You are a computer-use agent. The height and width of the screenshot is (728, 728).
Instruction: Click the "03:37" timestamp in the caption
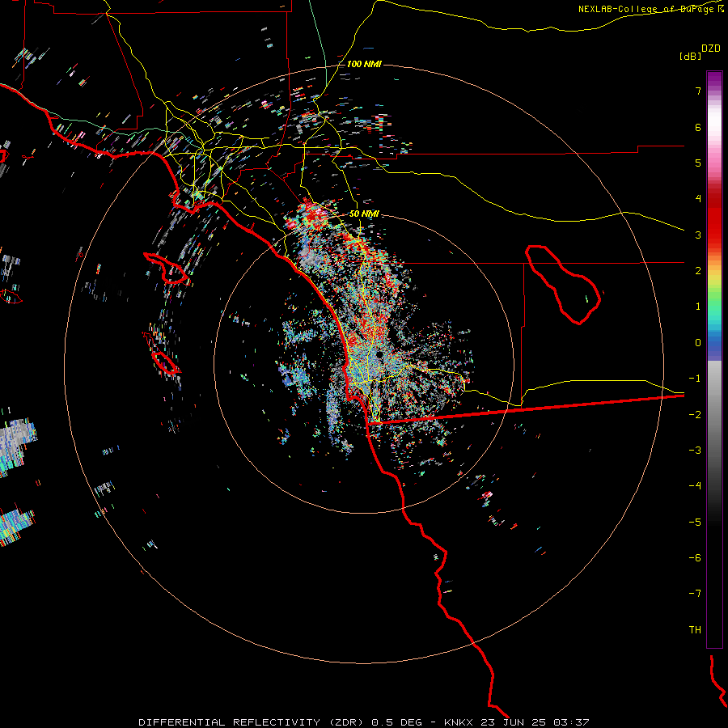click(570, 722)
